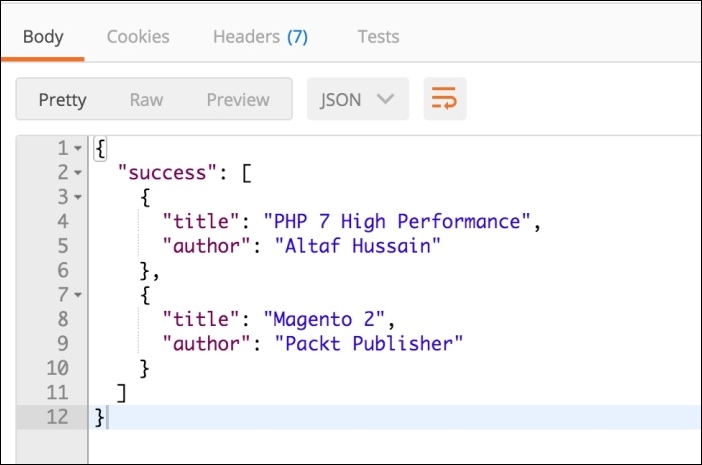Collapse the first book object at line 3

(x=78, y=197)
